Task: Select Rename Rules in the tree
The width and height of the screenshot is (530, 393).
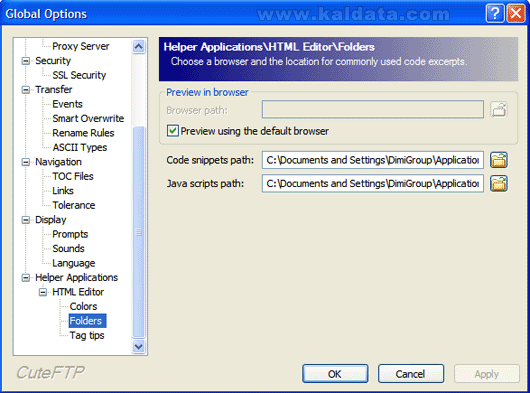Action: click(83, 133)
